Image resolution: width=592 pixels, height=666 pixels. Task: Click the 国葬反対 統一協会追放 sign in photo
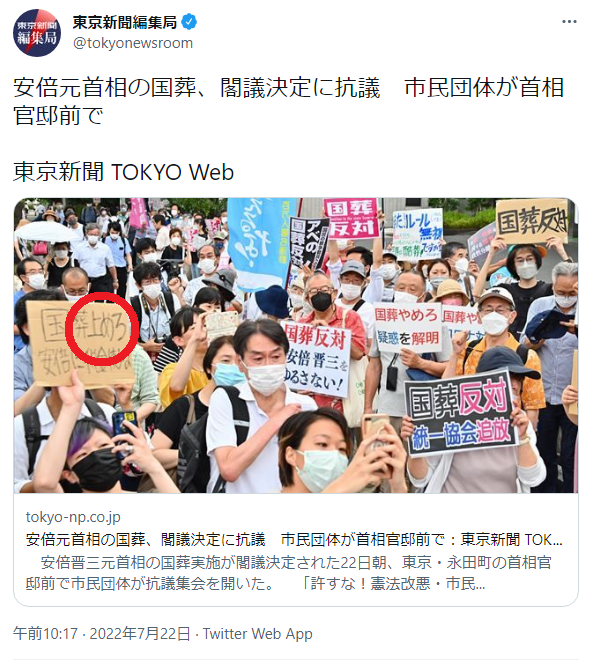click(x=461, y=413)
